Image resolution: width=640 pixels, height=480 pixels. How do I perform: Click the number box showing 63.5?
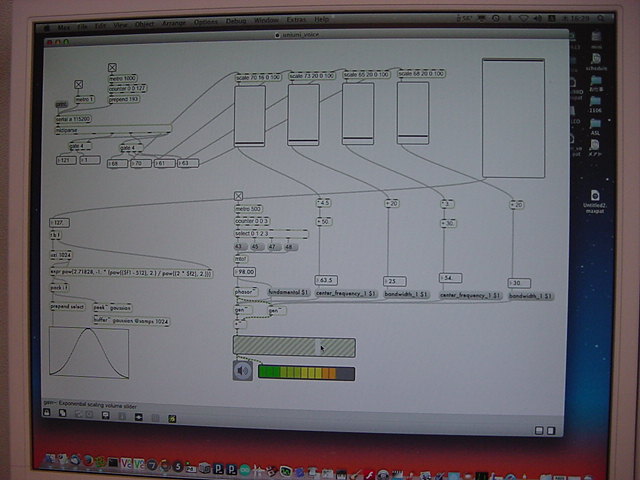(326, 280)
